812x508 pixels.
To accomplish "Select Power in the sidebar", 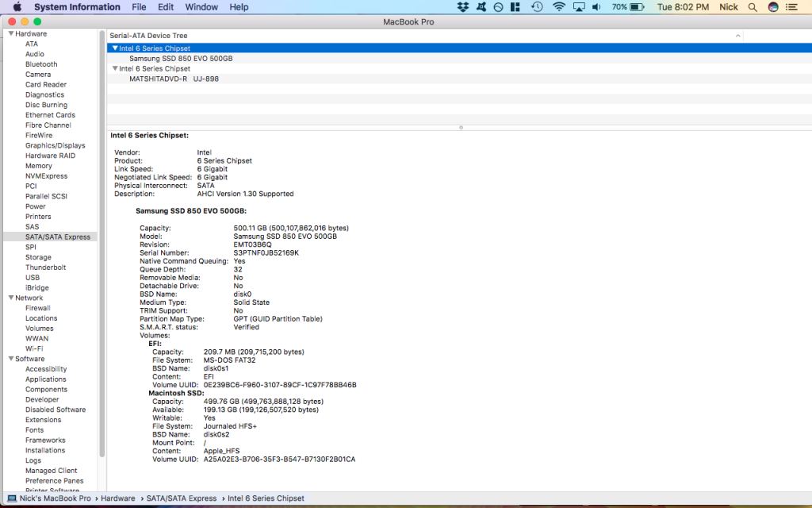I will [x=35, y=206].
